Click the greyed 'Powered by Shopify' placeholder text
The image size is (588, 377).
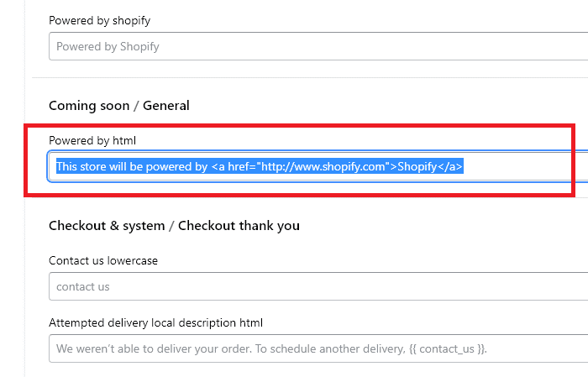click(108, 46)
